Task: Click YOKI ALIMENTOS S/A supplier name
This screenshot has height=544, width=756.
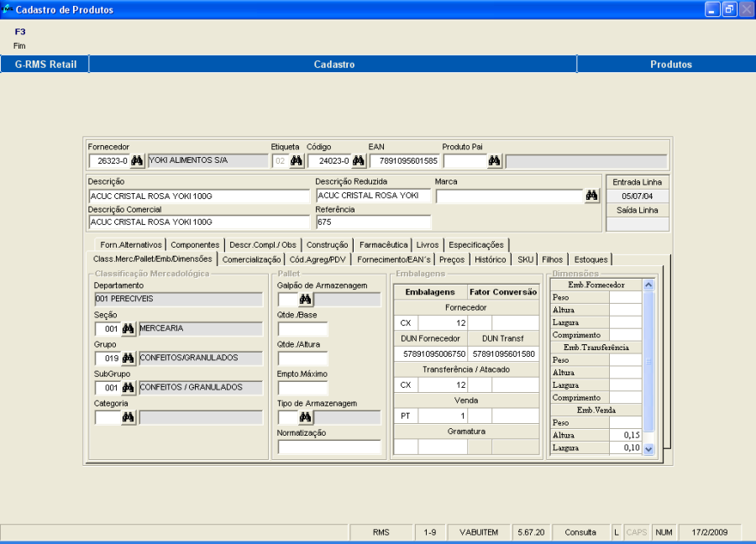Action: click(x=207, y=160)
